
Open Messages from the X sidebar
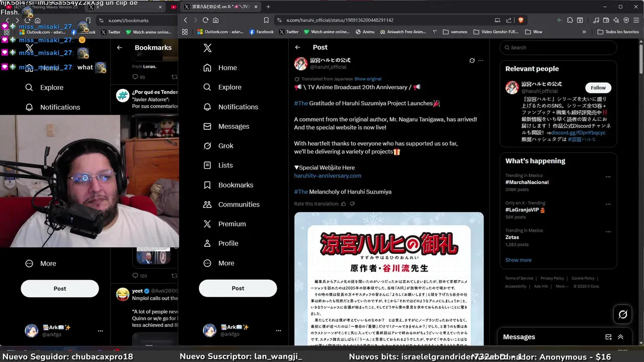click(226, 126)
